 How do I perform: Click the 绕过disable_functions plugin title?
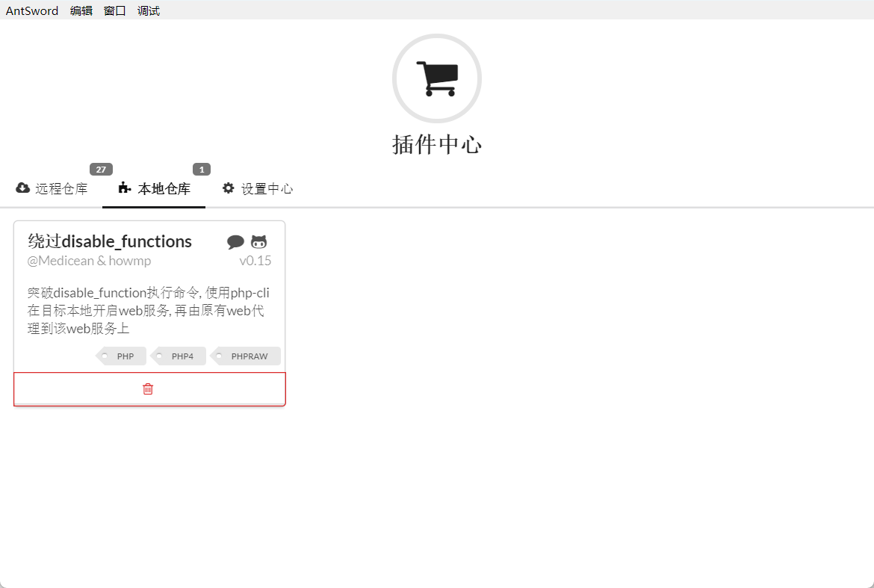pos(110,241)
